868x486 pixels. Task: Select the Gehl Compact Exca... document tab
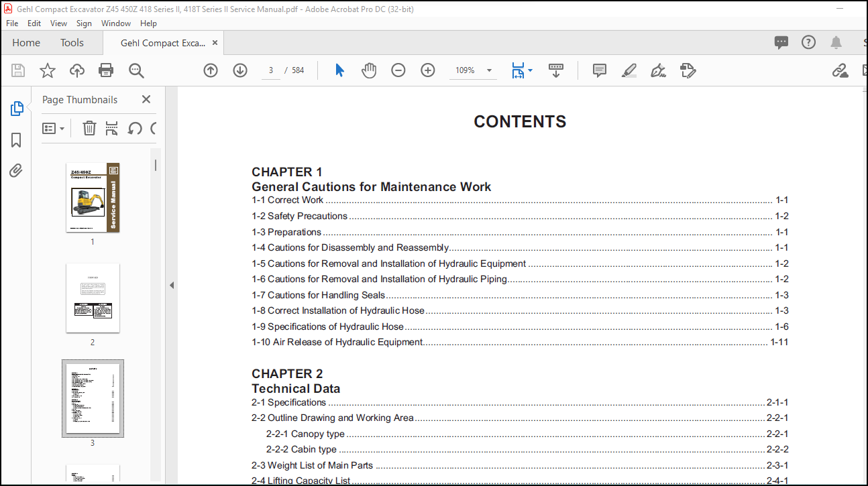tap(163, 43)
